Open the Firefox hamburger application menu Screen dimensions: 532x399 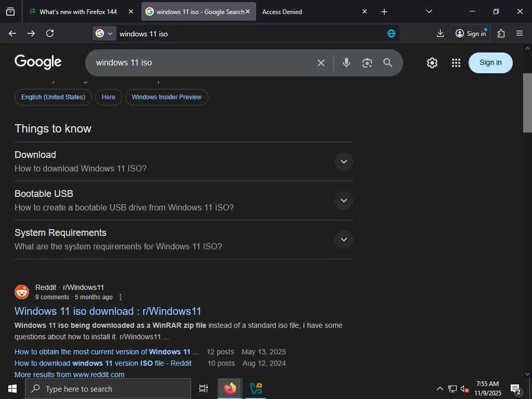[x=520, y=33]
